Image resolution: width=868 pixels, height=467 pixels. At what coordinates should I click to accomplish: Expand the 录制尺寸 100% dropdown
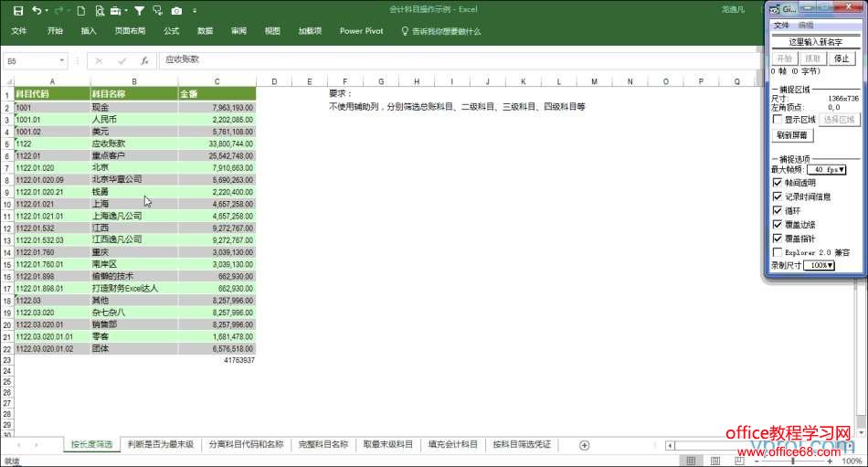point(819,265)
